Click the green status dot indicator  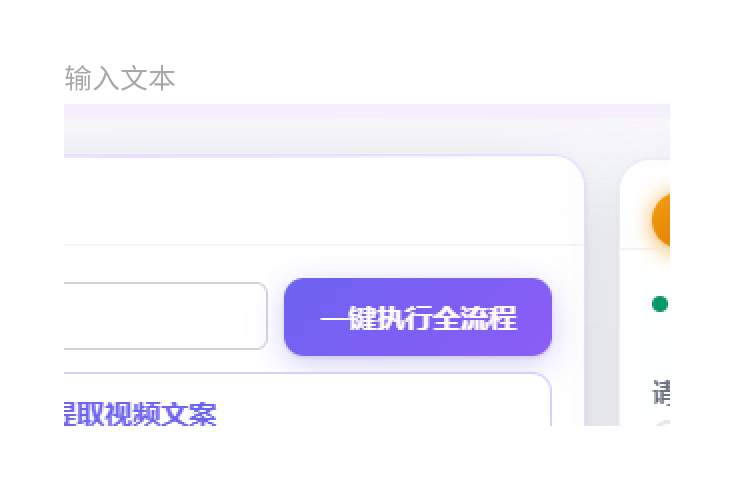(659, 304)
